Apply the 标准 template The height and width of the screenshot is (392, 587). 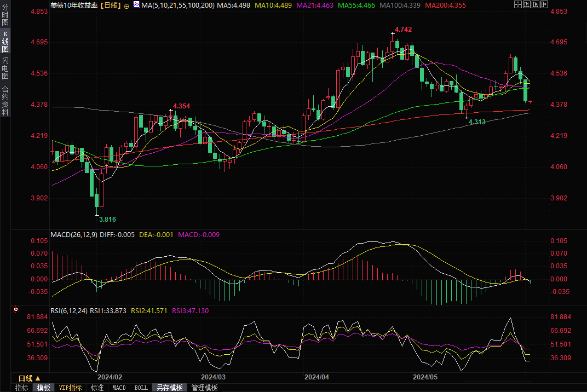[x=97, y=388]
